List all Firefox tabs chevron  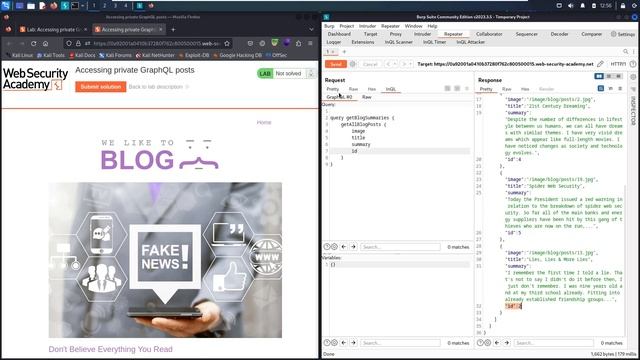coord(311,29)
